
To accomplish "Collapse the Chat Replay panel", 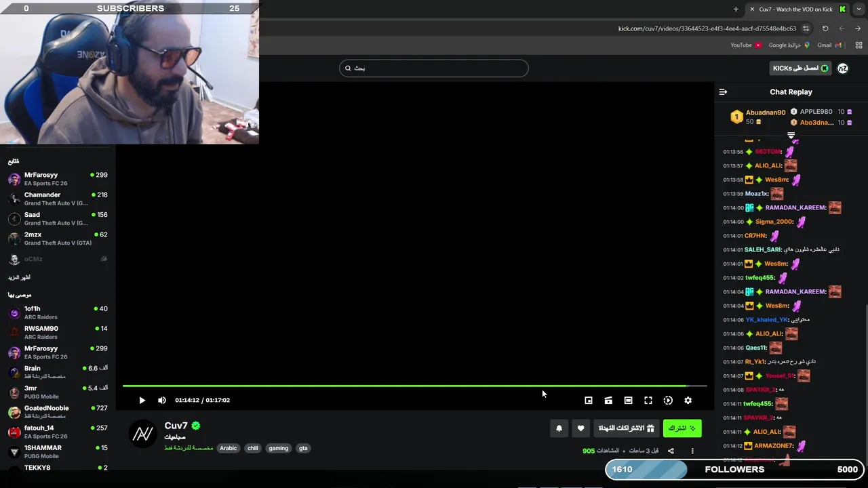I will point(723,91).
